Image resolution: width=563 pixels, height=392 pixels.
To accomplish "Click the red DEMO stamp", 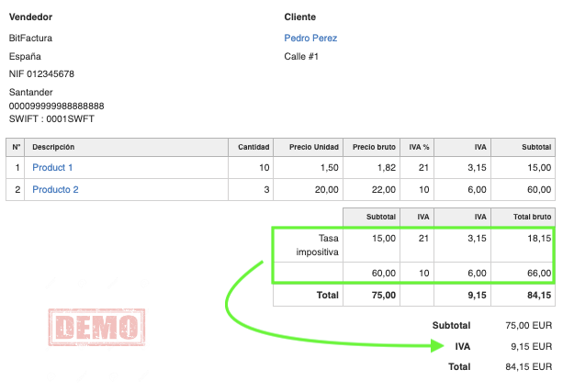I will pos(95,328).
